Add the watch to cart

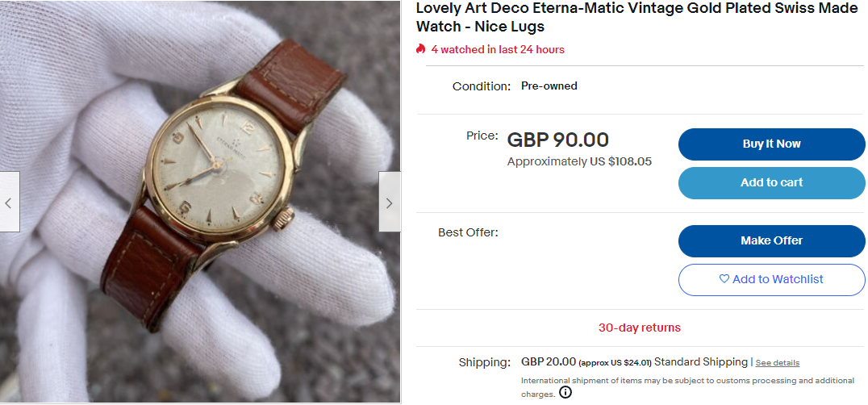click(x=771, y=182)
